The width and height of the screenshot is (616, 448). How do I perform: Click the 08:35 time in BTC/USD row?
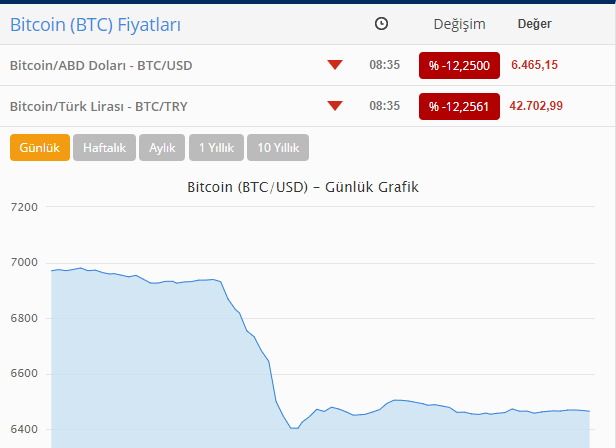[x=385, y=65]
